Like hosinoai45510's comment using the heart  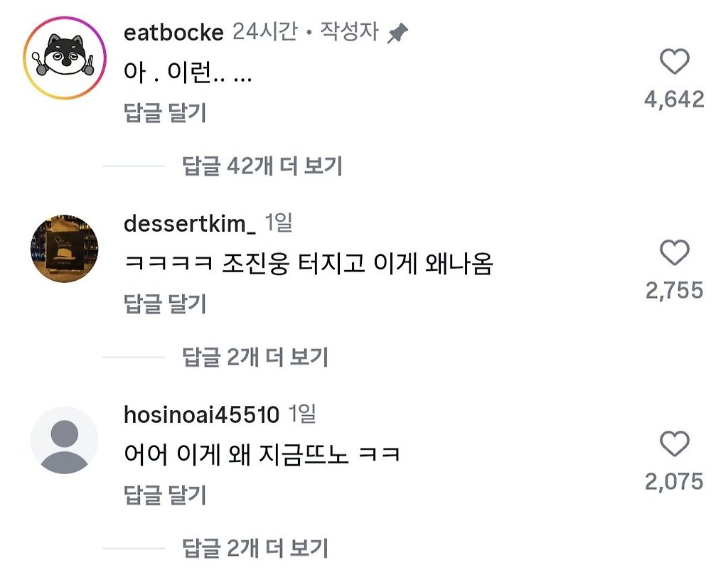click(x=674, y=444)
